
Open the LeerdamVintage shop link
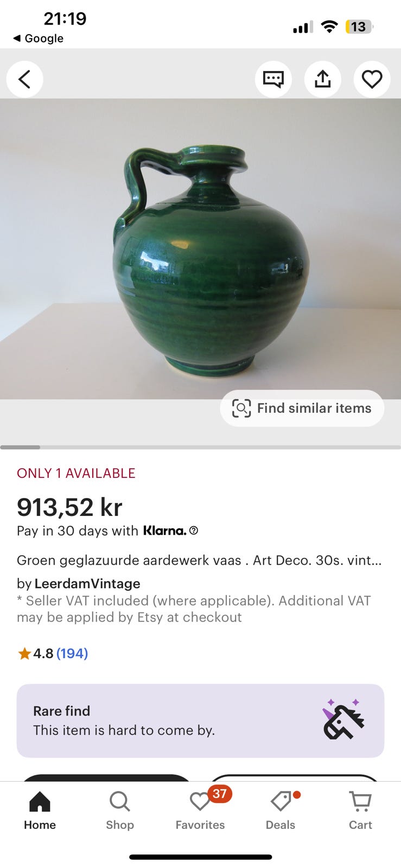coord(87,584)
